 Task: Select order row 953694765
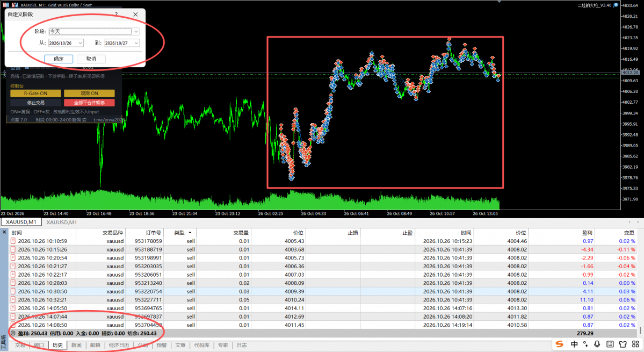(x=323, y=308)
